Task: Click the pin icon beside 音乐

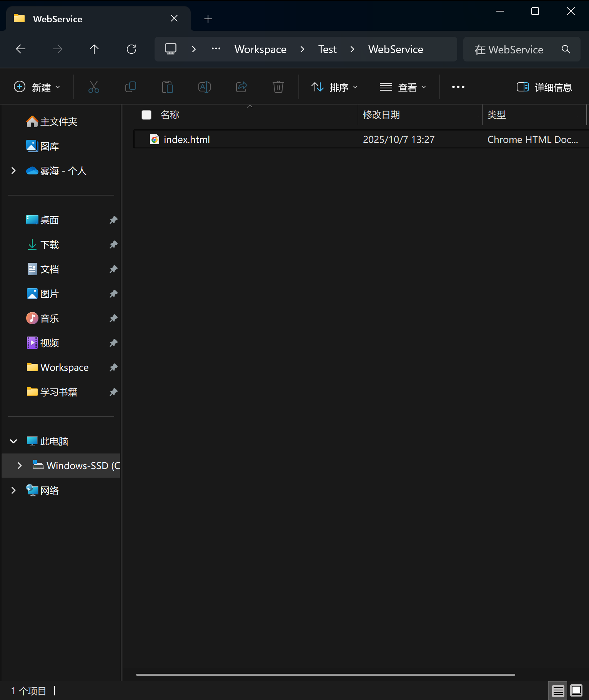Action: [x=113, y=318]
